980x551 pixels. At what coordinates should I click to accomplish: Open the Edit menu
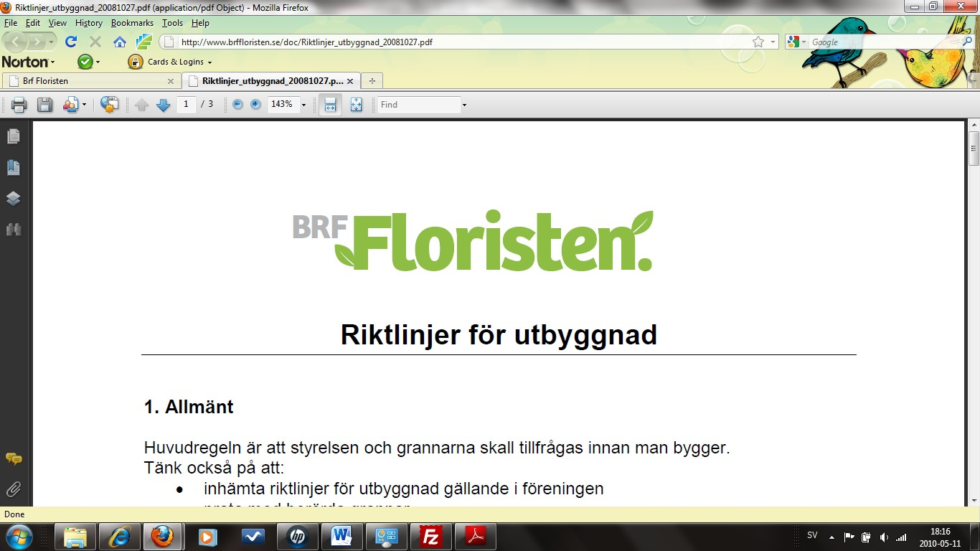coord(33,23)
